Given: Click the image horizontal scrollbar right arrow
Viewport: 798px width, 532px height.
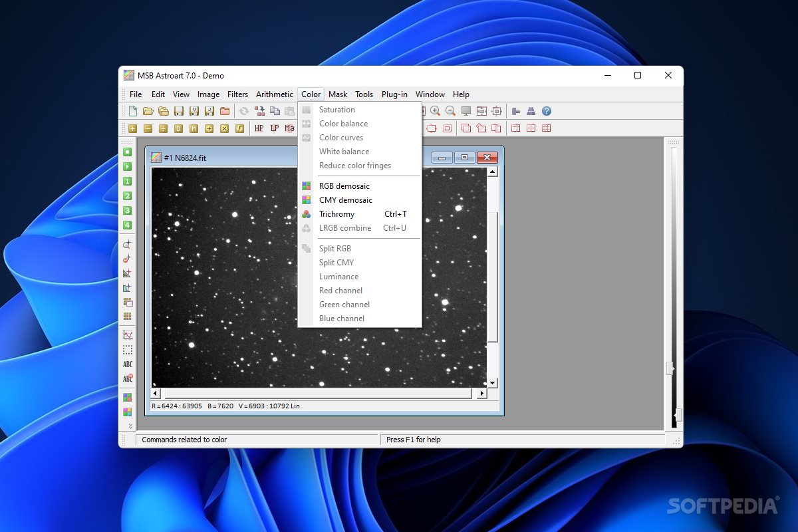Looking at the screenshot, I should (482, 394).
